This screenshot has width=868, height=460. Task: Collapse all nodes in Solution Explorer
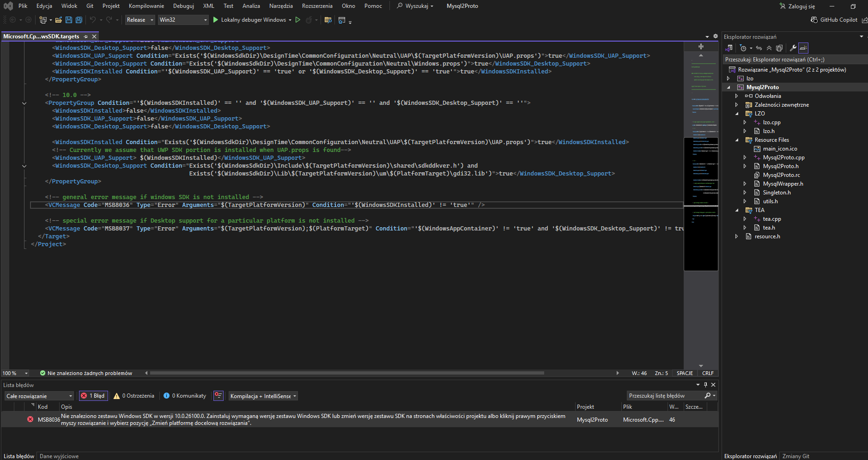(x=769, y=48)
